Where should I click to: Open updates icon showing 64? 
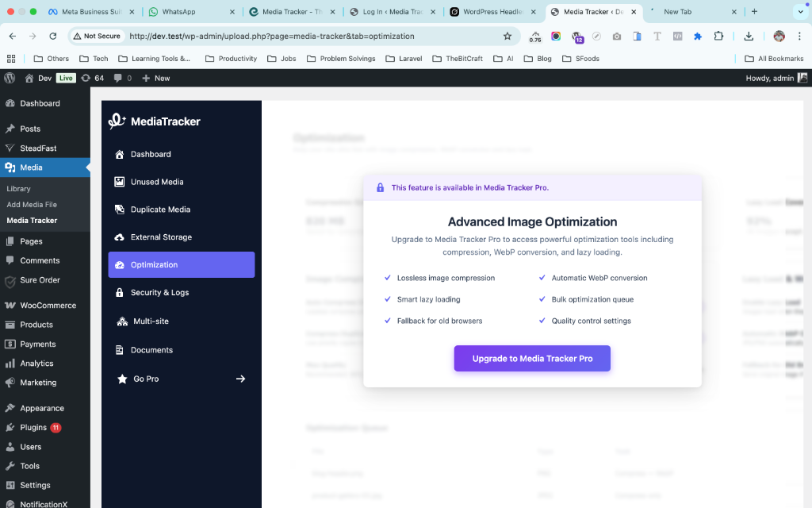[x=93, y=79]
